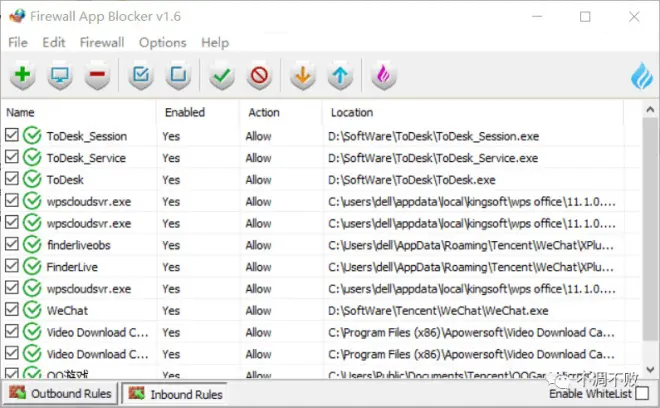Uncheck the ToDesk_Session checkbox
This screenshot has height=408, width=660.
12,135
